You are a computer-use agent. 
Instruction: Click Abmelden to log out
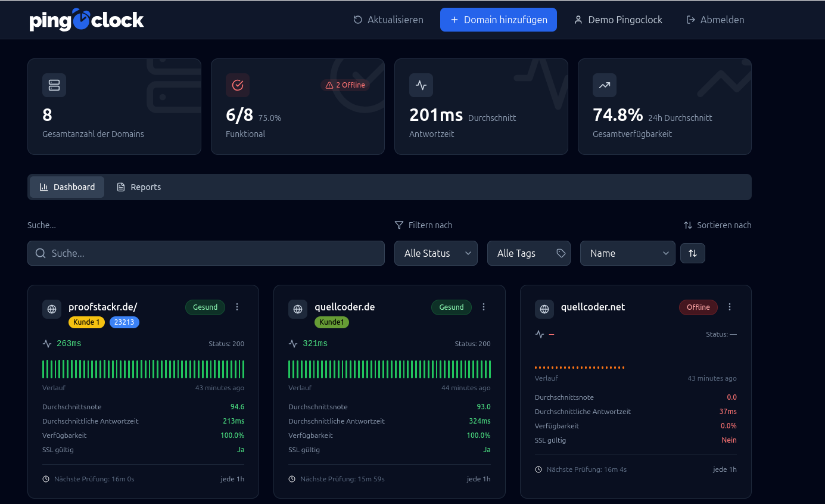coord(715,20)
